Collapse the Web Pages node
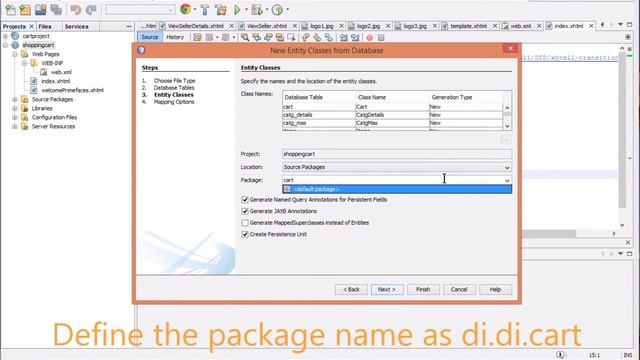This screenshot has width=640, height=360. click(15, 54)
